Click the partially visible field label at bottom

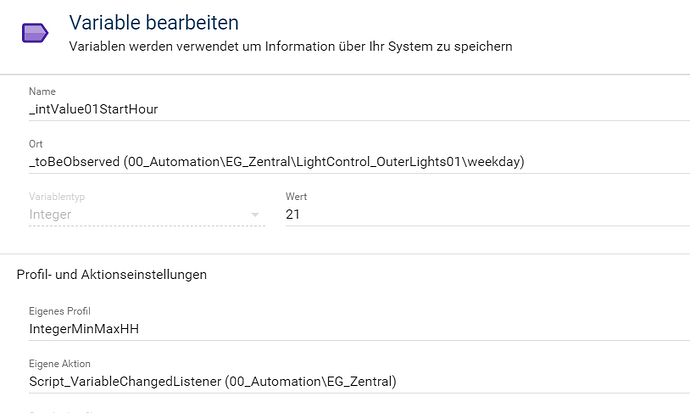point(62,412)
